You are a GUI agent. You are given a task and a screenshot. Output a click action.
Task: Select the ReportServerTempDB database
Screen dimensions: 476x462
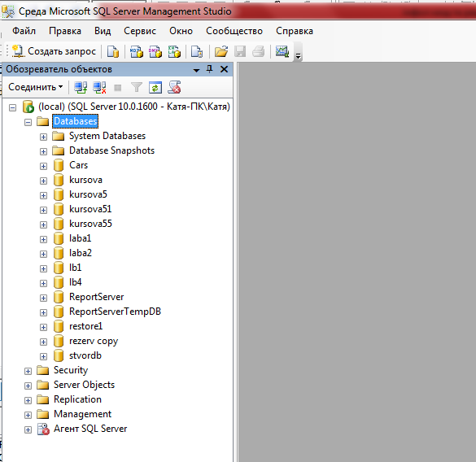click(115, 312)
